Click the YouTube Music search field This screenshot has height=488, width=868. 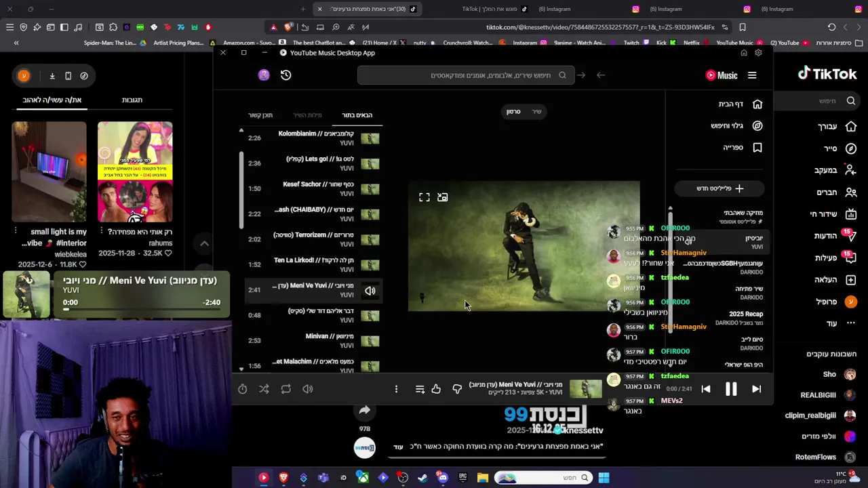466,75
